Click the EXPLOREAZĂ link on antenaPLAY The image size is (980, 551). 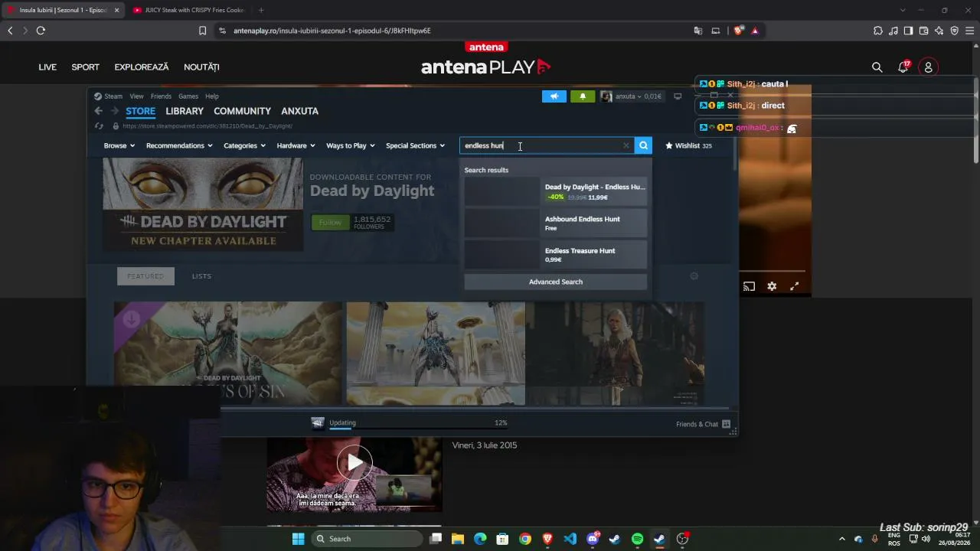point(142,67)
